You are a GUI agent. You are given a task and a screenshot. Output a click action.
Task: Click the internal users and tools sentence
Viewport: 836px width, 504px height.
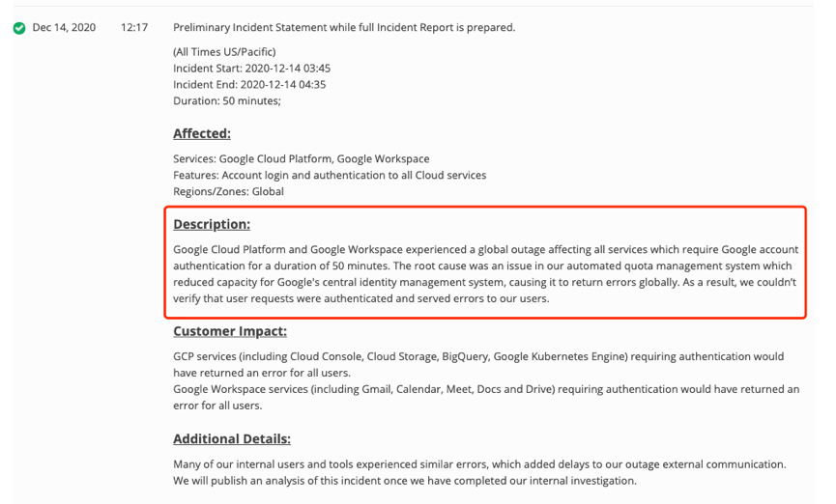tap(479, 464)
